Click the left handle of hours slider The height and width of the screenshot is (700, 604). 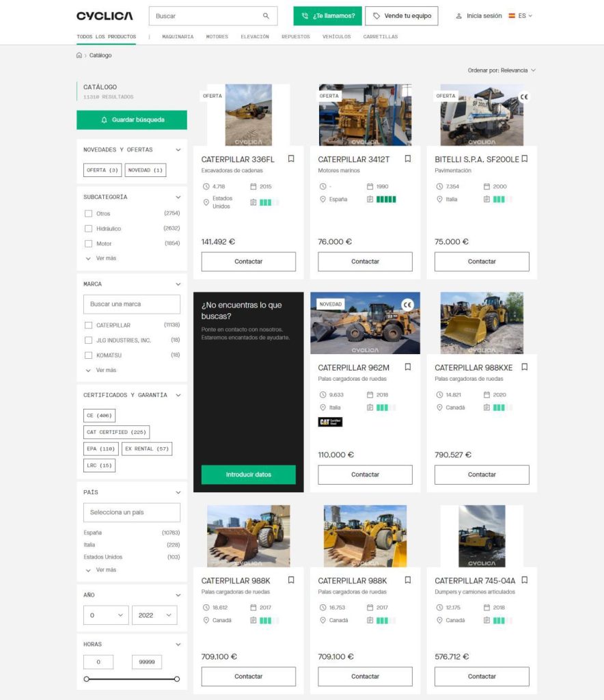click(87, 679)
